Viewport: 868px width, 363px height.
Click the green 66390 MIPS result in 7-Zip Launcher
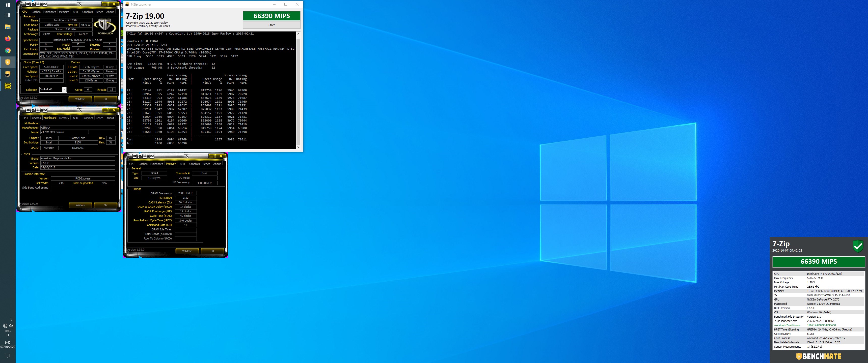tap(272, 16)
